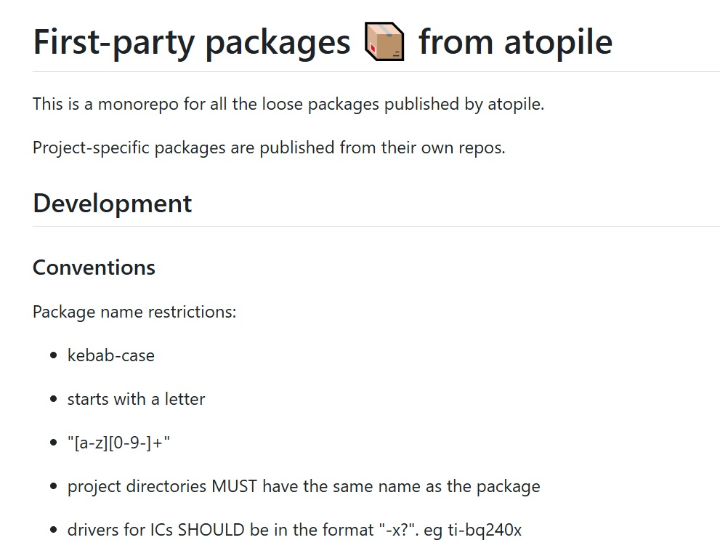Click the 'First-party packages' heading text
This screenshot has width=720, height=540.
pos(191,42)
